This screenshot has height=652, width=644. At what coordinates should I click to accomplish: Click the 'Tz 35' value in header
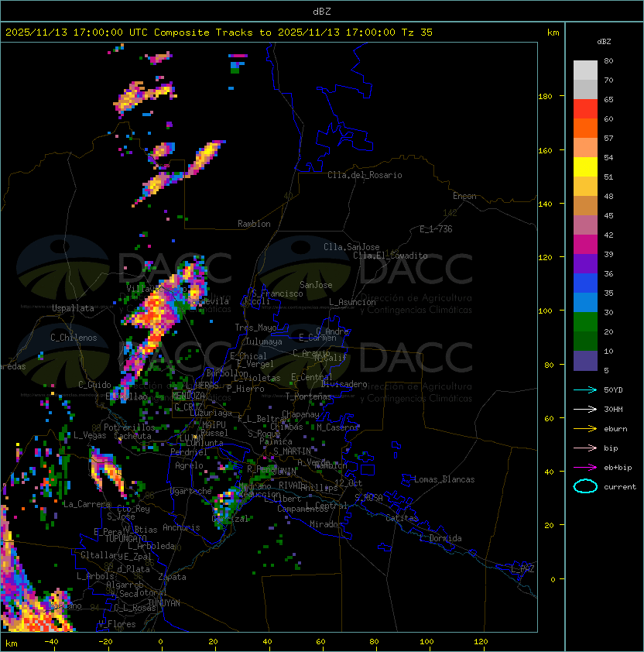tap(417, 33)
